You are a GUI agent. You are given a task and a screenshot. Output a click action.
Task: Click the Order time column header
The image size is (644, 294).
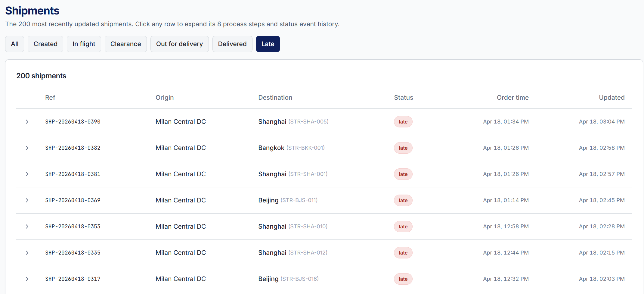click(513, 98)
